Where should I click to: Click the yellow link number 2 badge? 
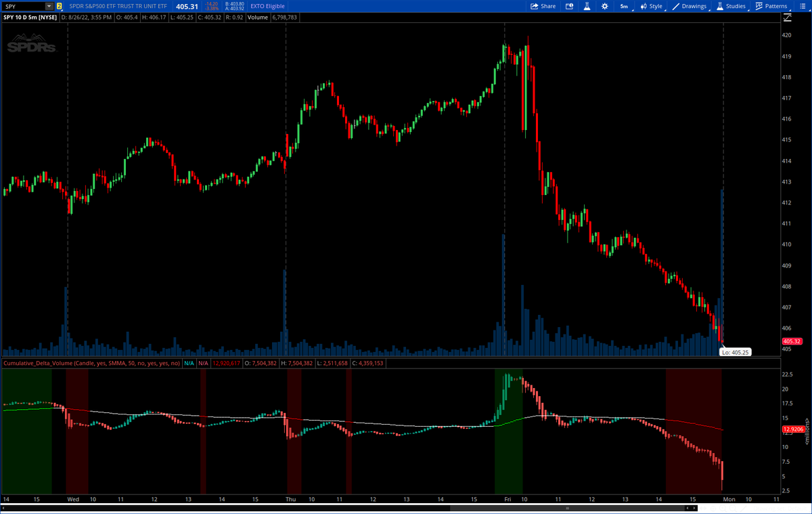pyautogui.click(x=60, y=6)
